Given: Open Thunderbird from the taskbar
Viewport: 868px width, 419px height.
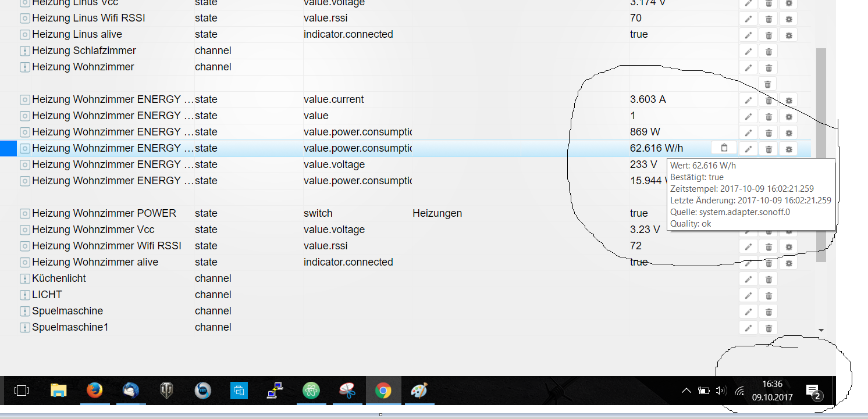Looking at the screenshot, I should pyautogui.click(x=130, y=391).
